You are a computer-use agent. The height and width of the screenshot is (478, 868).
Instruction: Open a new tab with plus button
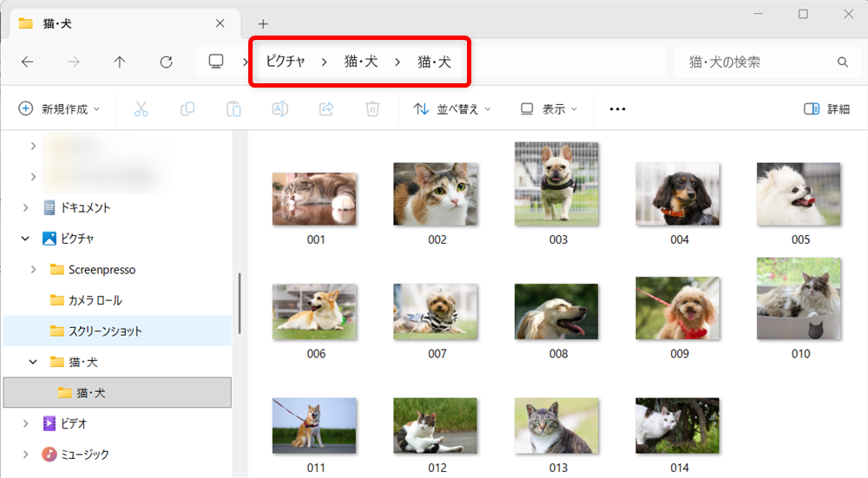click(x=263, y=23)
